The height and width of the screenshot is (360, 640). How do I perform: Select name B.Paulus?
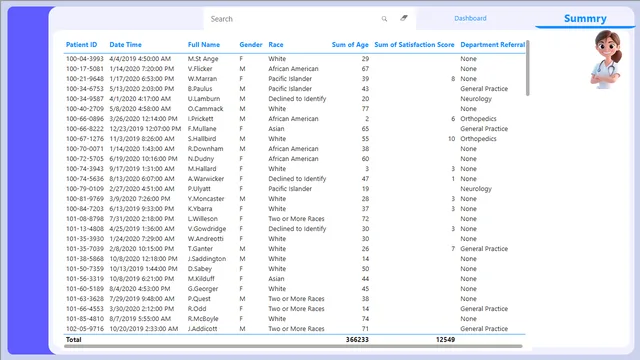pyautogui.click(x=200, y=89)
